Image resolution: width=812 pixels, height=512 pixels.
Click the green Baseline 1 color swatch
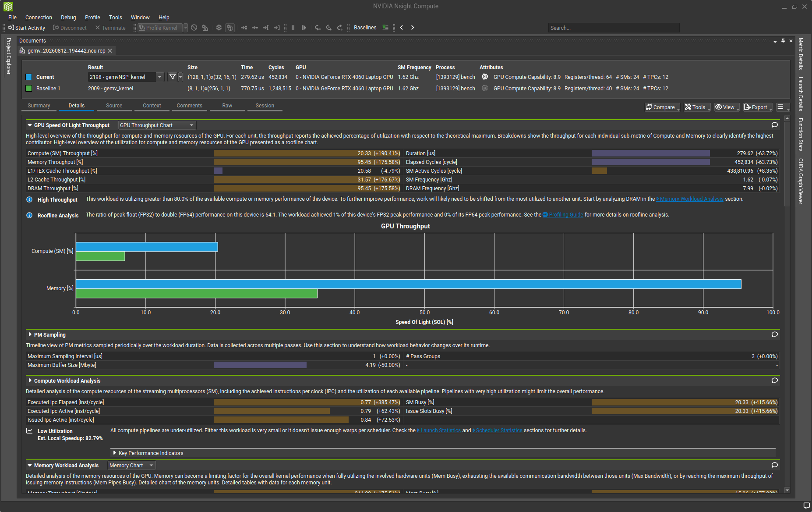click(x=29, y=89)
